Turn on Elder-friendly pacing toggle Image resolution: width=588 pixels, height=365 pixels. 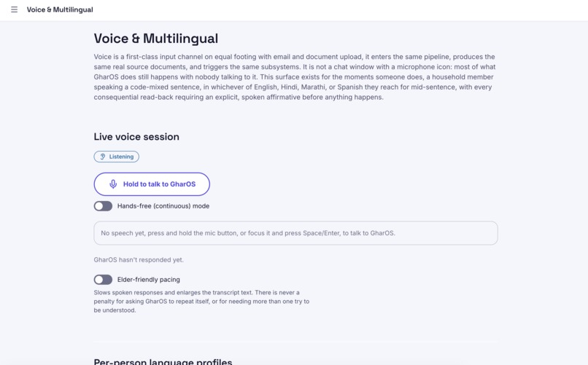click(103, 280)
